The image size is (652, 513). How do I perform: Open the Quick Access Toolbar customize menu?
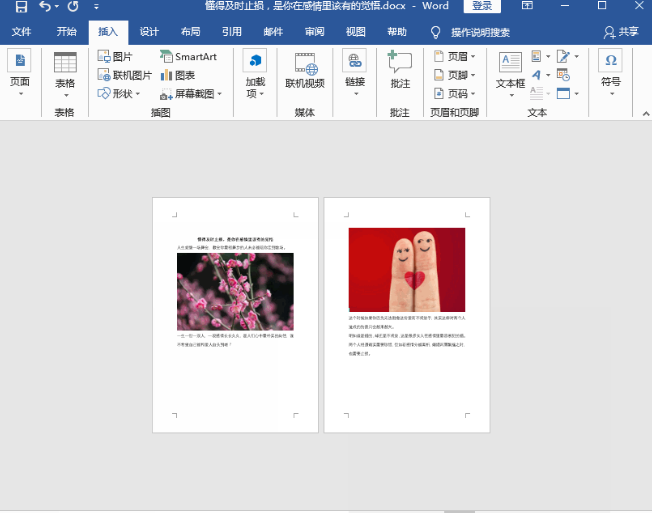96,7
